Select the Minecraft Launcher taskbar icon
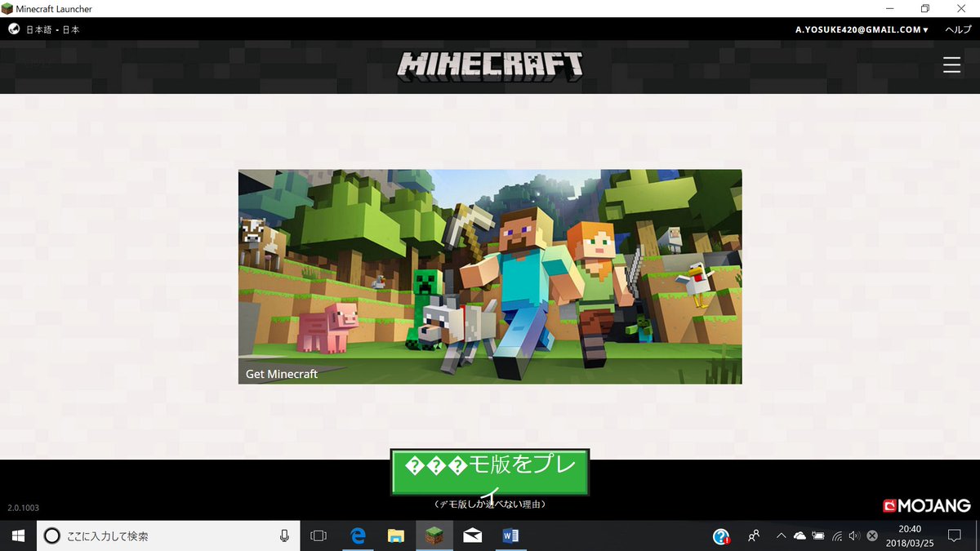This screenshot has height=551, width=980. (434, 535)
